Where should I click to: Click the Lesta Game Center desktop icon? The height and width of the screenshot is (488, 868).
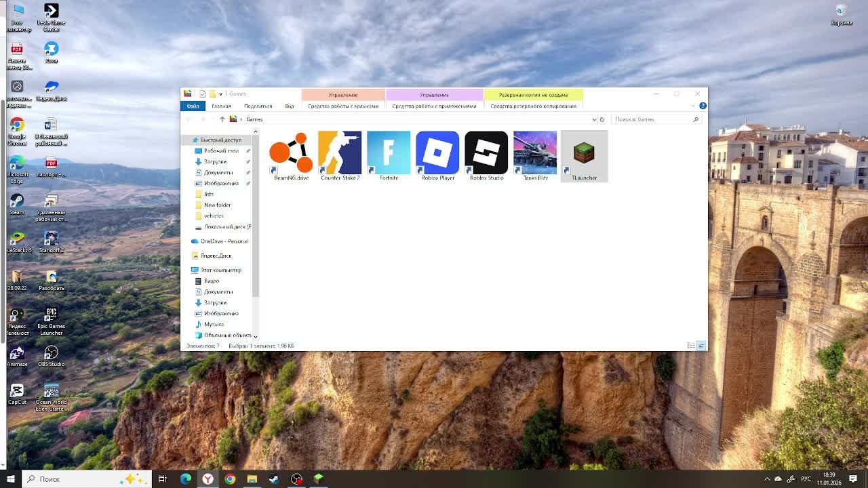point(51,18)
